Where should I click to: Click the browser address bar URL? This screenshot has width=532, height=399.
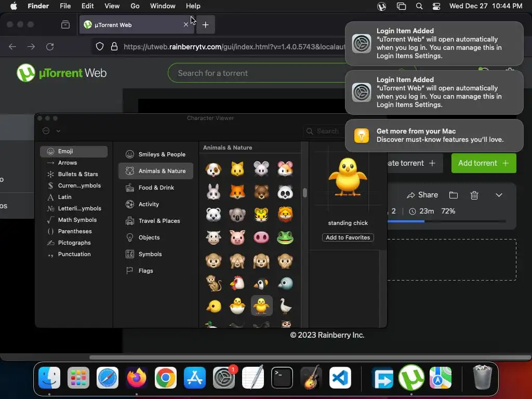[234, 47]
